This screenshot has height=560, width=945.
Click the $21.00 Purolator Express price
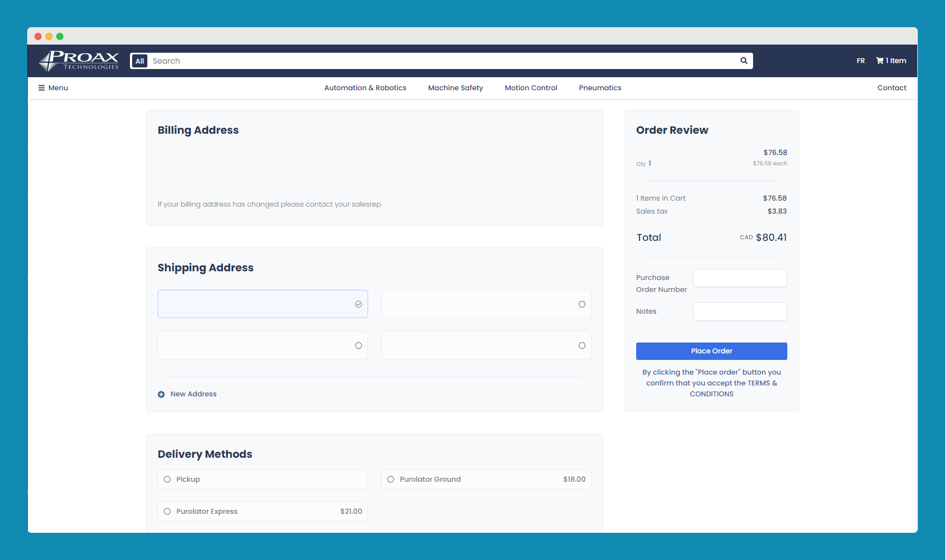click(x=351, y=511)
